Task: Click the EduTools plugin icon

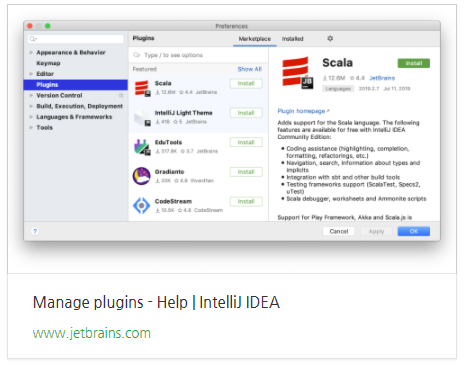Action: point(142,147)
